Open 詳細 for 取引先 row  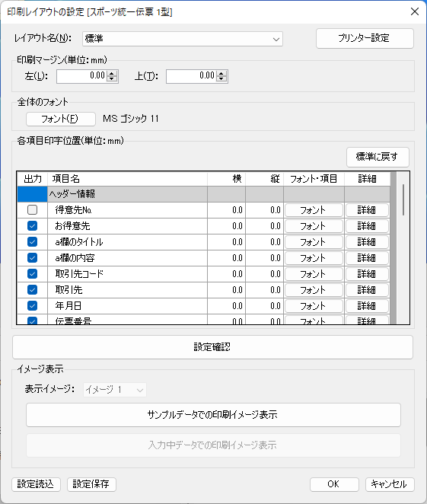click(367, 290)
